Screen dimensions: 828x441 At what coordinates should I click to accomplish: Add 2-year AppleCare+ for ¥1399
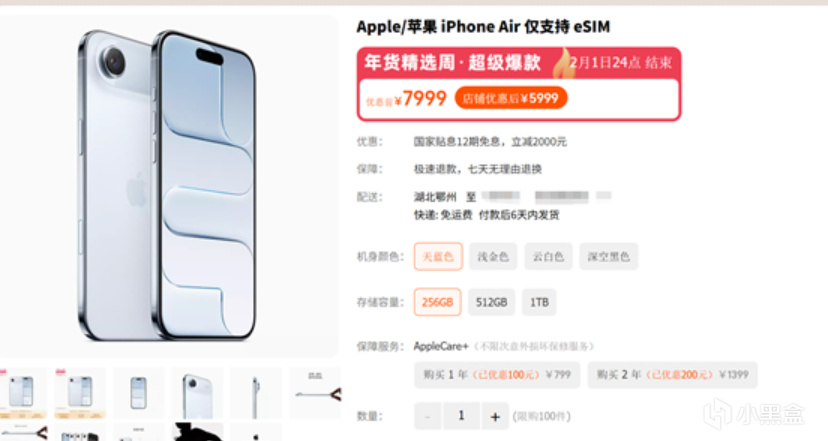click(x=672, y=375)
